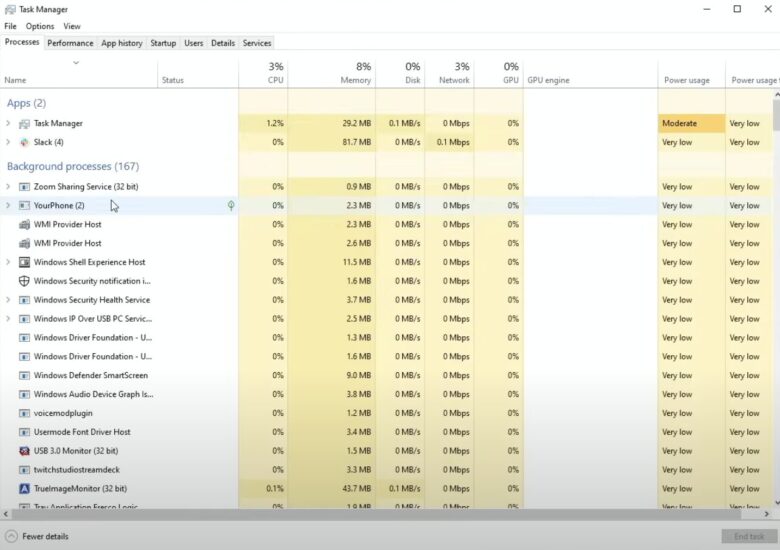Click the Fewer details link
Screen dimensions: 780x550
point(45,536)
